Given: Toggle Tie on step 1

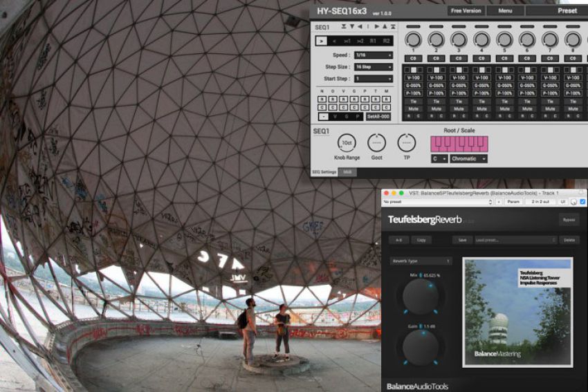Looking at the screenshot, I should (413, 102).
